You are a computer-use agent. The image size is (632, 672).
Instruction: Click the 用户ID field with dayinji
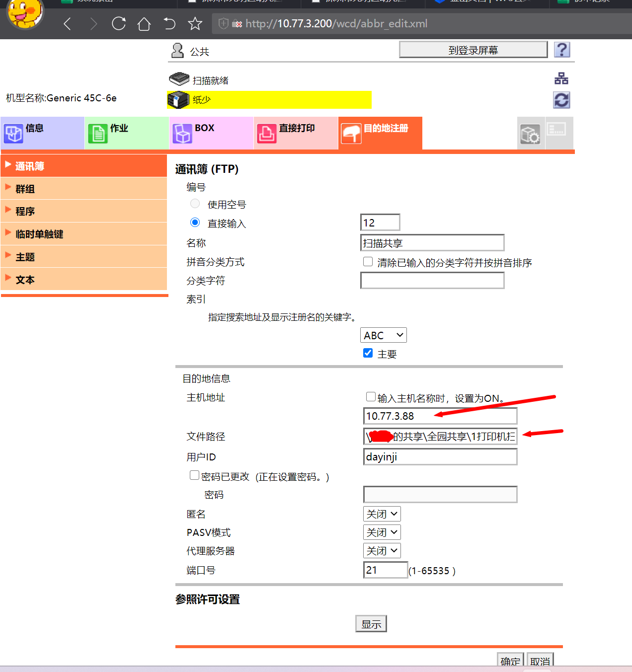(x=440, y=457)
